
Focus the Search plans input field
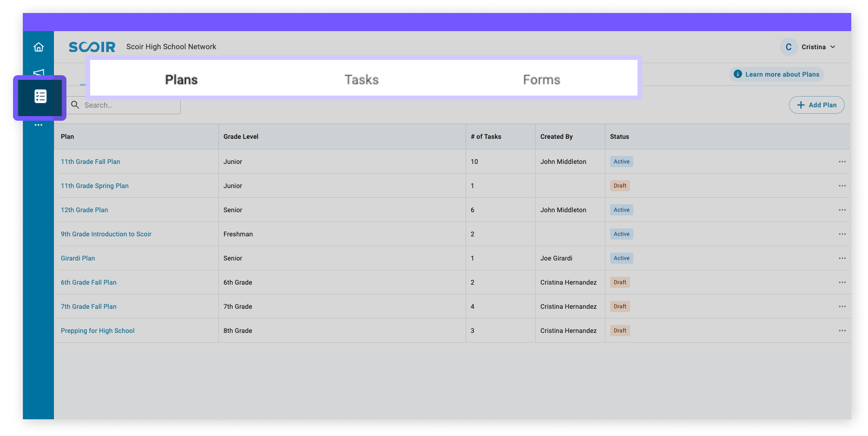click(124, 105)
